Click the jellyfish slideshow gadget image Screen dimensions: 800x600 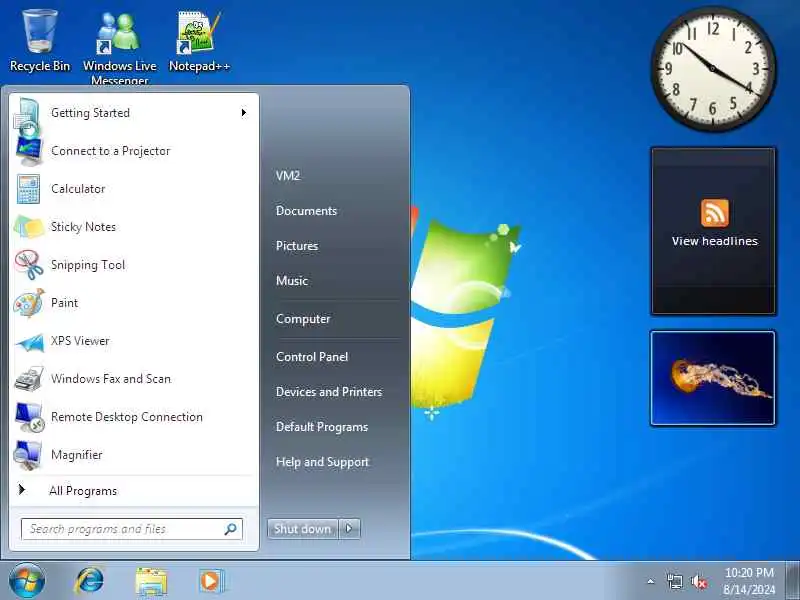[713, 378]
